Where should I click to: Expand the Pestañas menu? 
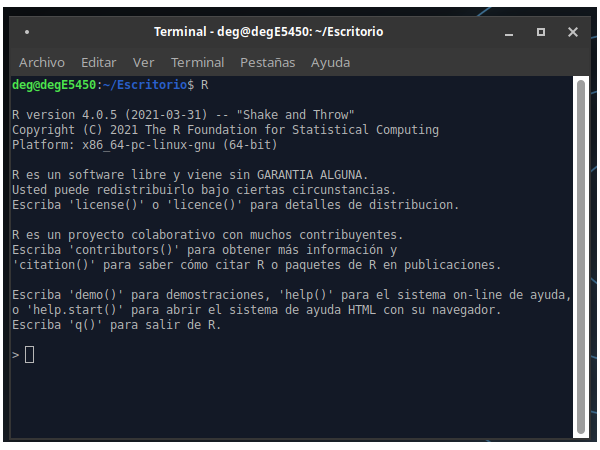coord(267,62)
